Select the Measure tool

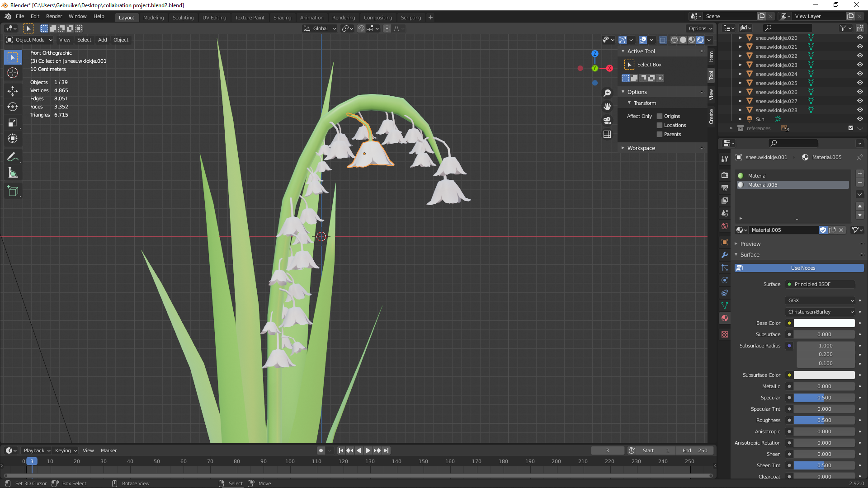13,173
